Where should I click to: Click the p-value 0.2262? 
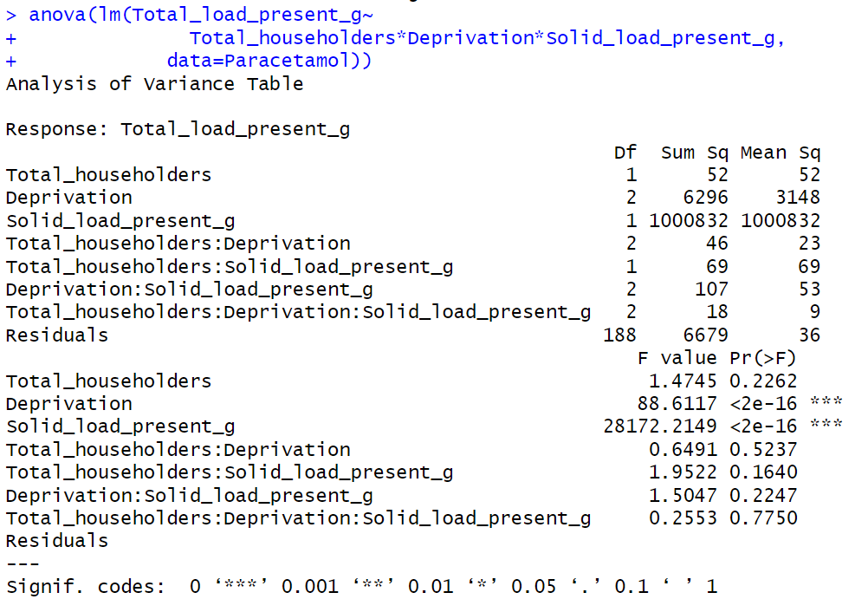coord(763,381)
